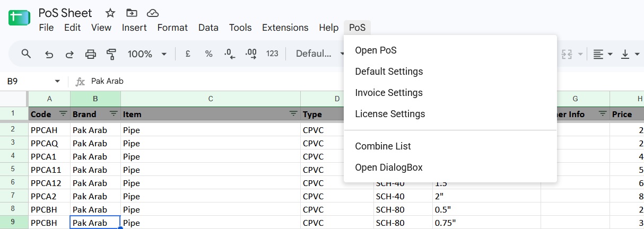The image size is (644, 229).
Task: Choose Open DialogBox entry
Action: click(x=450, y=168)
